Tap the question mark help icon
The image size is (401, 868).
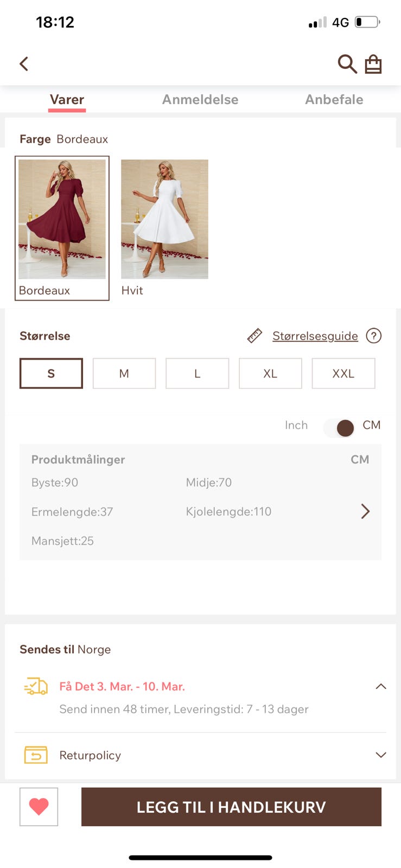374,336
